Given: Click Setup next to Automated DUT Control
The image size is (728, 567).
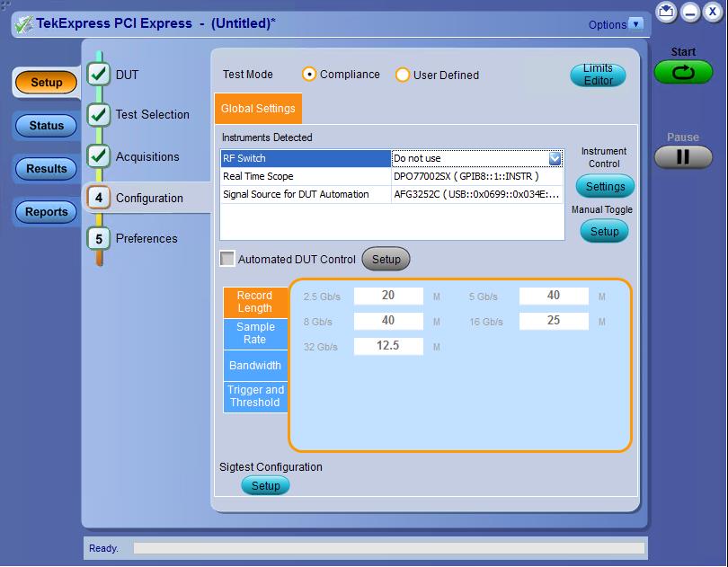Looking at the screenshot, I should [x=386, y=259].
